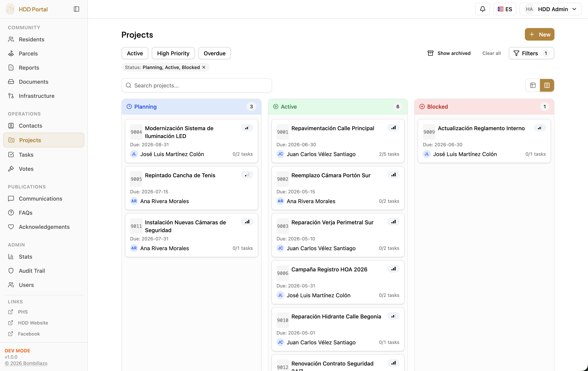Click the HA user avatar
This screenshot has height=371, width=588.
529,9
